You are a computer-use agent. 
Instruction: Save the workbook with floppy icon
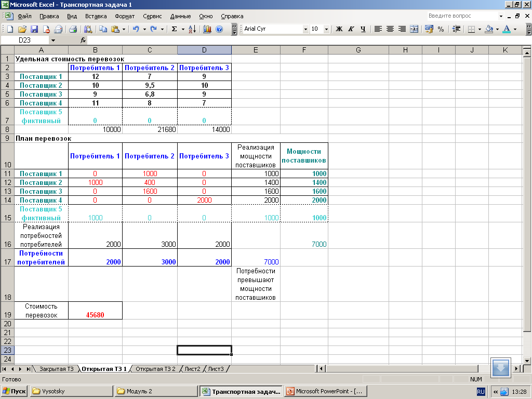(x=34, y=29)
